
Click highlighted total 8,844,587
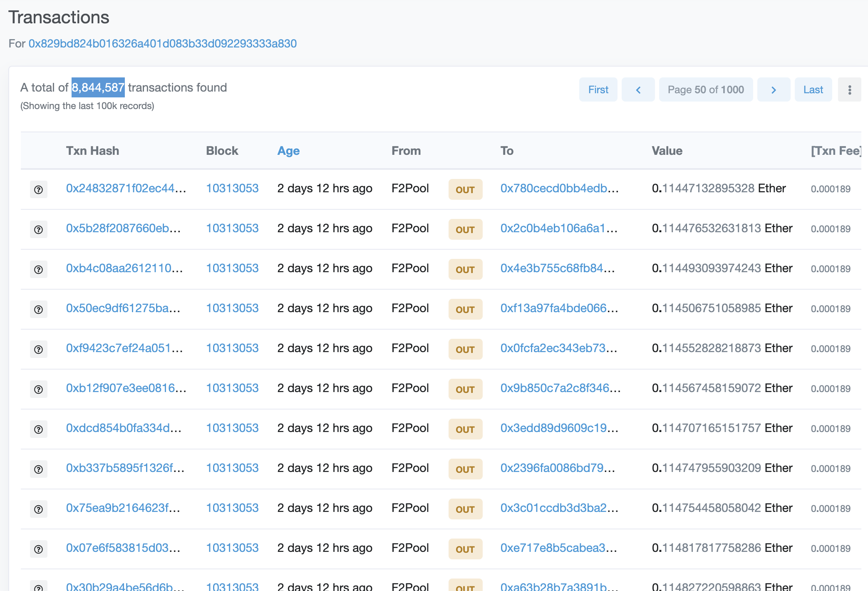[98, 87]
